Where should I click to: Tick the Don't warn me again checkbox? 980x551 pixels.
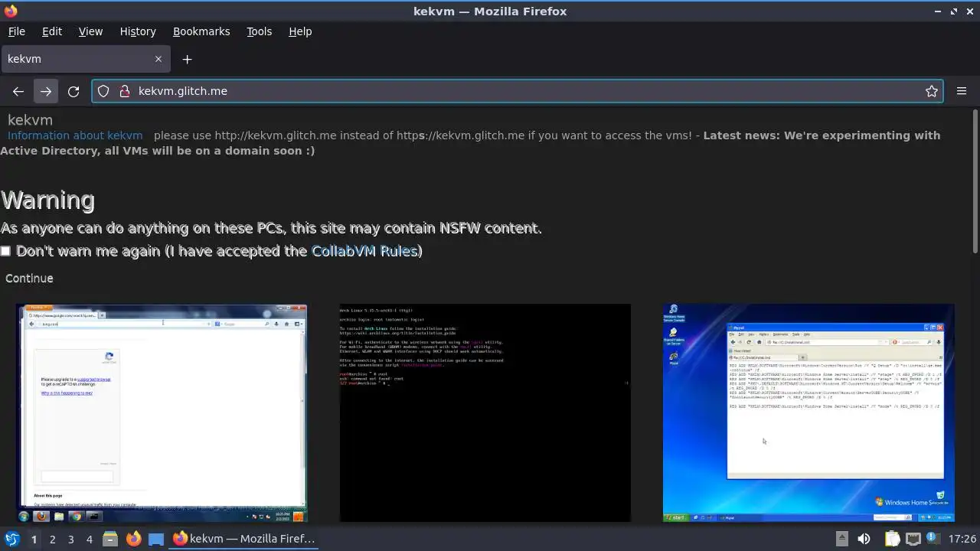pyautogui.click(x=6, y=251)
